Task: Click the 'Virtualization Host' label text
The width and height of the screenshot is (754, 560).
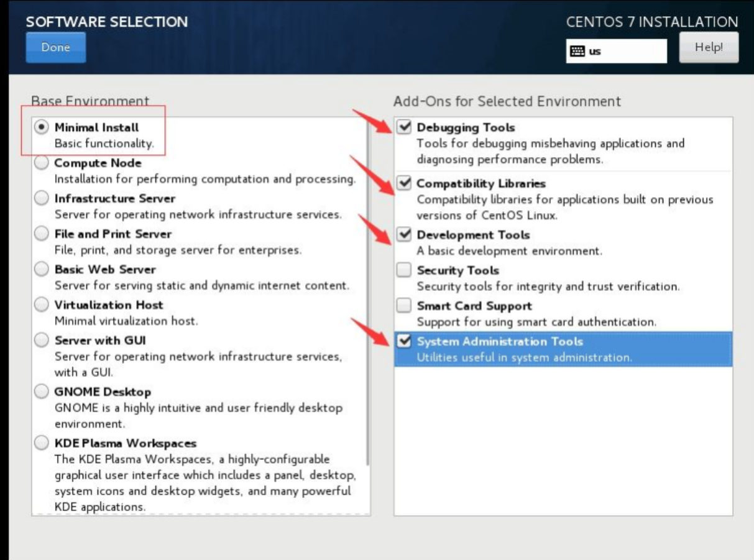Action: [x=109, y=305]
